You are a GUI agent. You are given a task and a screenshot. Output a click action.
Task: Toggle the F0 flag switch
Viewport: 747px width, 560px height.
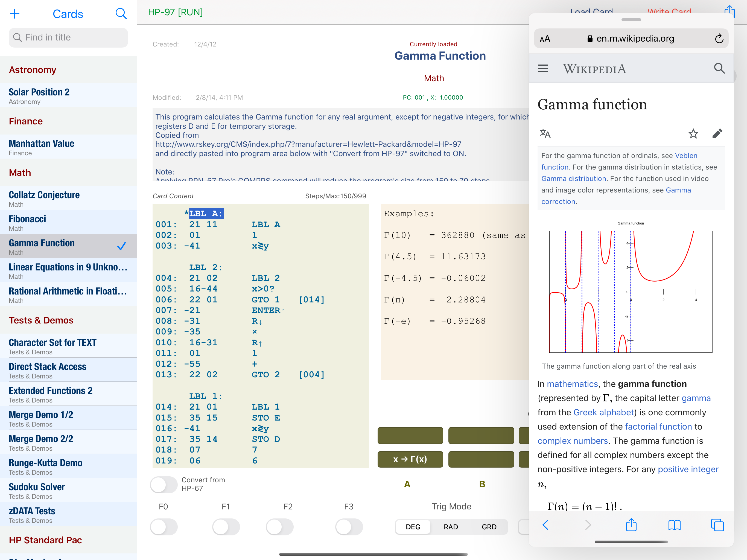click(164, 527)
